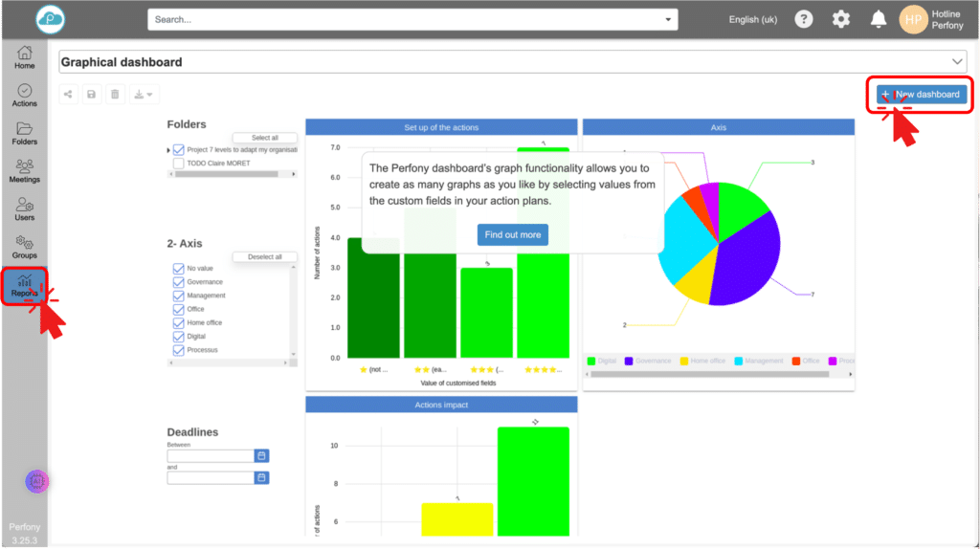Open the help question mark icon
The width and height of the screenshot is (980, 549).
pos(804,19)
